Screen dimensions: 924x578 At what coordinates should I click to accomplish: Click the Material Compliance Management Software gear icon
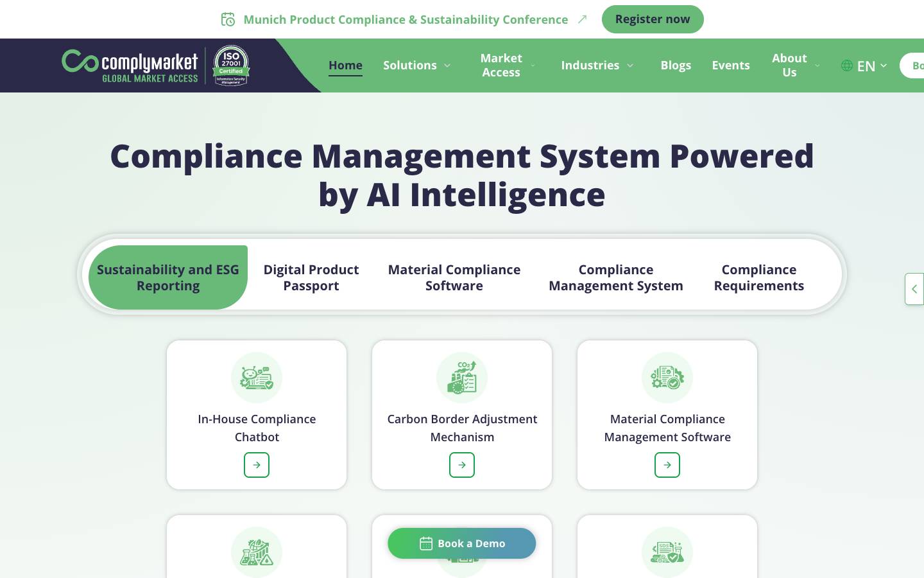click(x=667, y=378)
